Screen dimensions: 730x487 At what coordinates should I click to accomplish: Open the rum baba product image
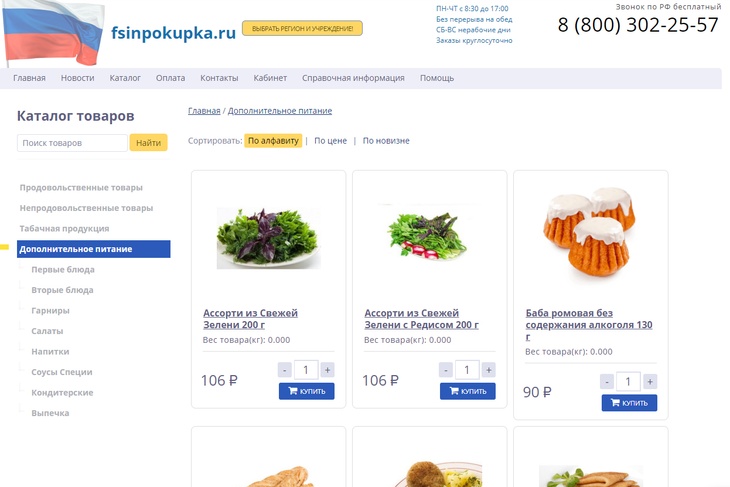click(589, 231)
